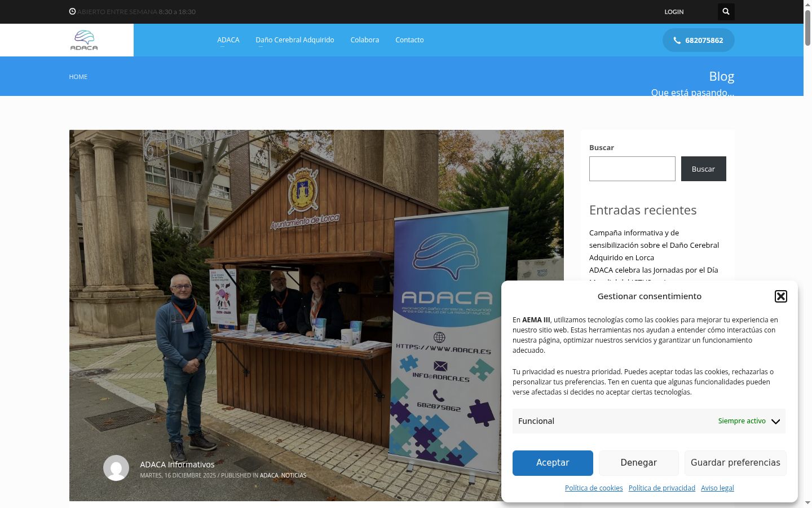Click the ADACA logo in the header
The image size is (812, 508).
pos(84,40)
